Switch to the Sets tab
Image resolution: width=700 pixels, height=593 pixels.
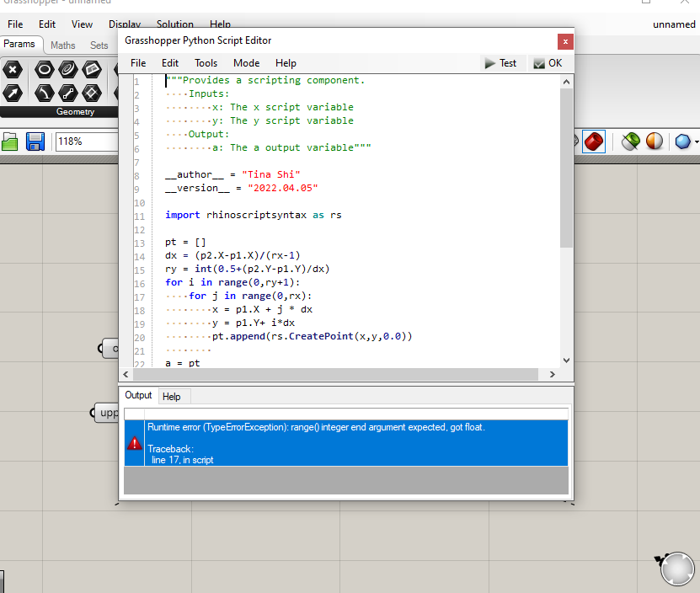click(99, 45)
